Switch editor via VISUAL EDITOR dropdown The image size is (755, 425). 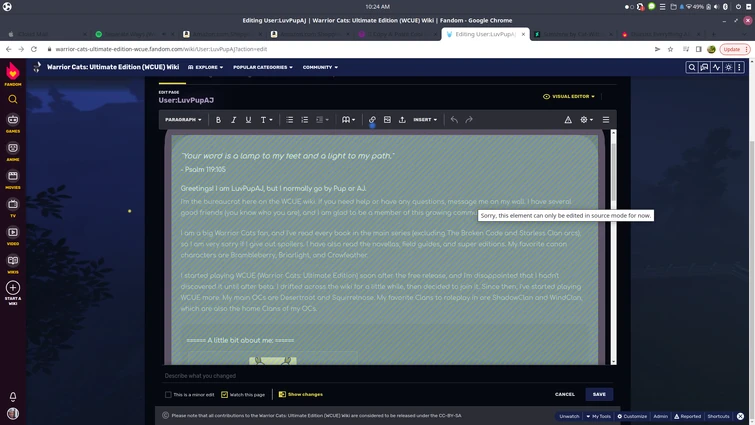point(569,96)
